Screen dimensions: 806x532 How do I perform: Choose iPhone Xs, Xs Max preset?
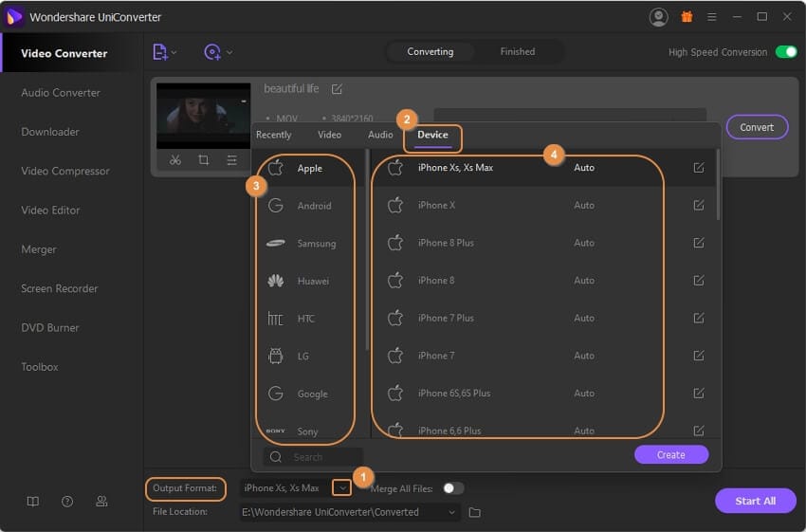pos(542,168)
